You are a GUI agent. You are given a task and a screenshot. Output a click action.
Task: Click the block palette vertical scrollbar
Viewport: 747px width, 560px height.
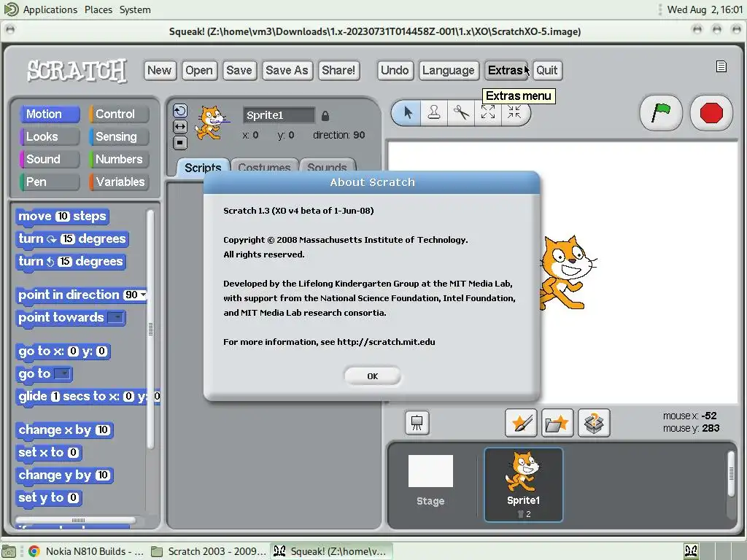point(150,329)
